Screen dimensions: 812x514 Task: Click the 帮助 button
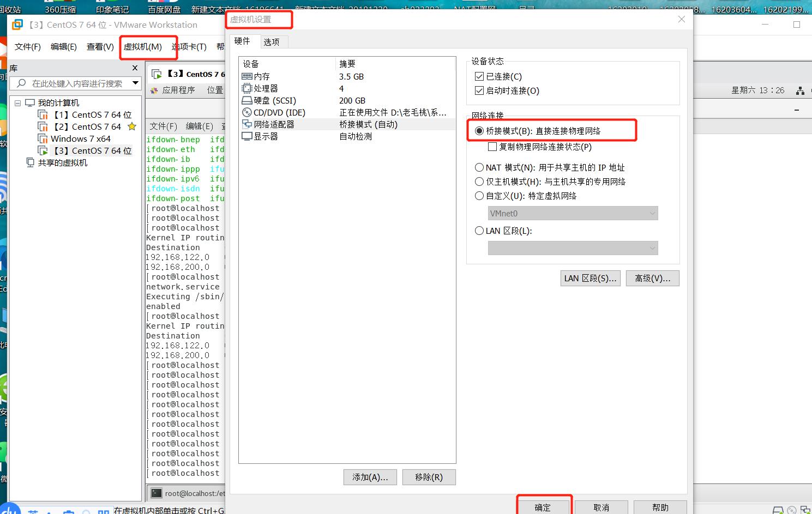click(x=660, y=507)
